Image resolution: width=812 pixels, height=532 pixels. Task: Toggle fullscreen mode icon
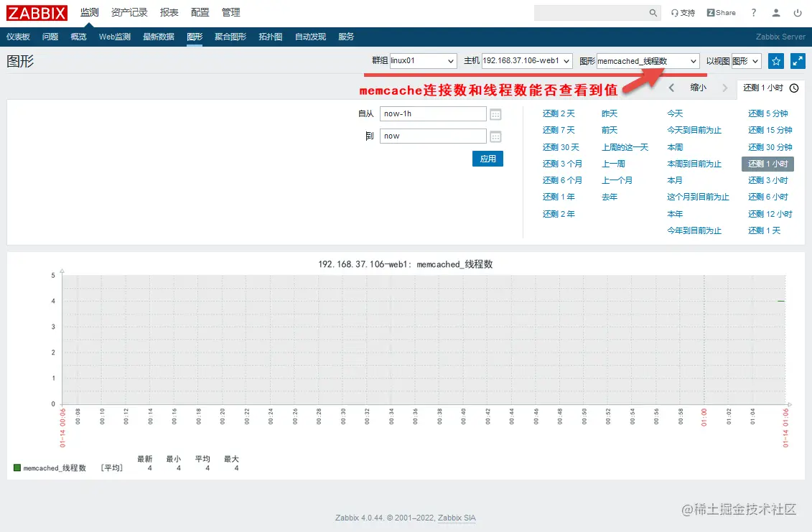798,61
